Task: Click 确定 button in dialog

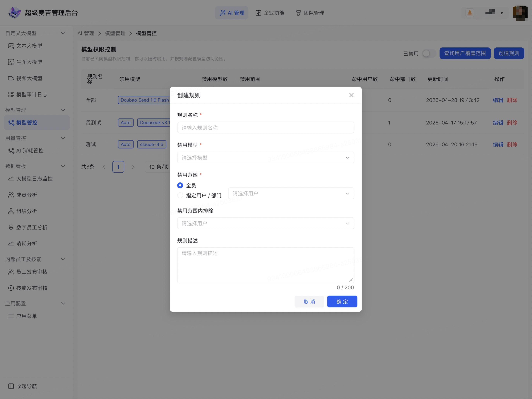Action: [x=342, y=302]
